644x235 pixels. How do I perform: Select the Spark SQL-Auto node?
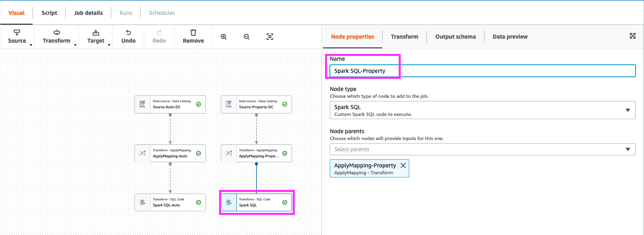tap(170, 202)
